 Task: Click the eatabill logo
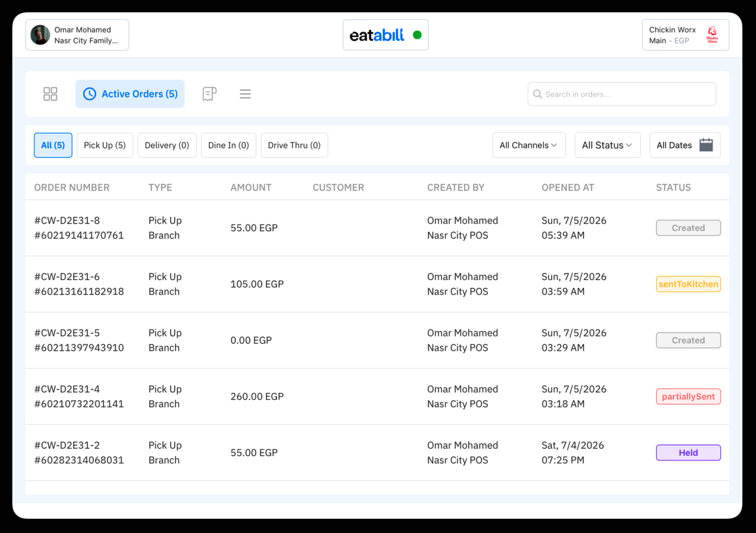376,35
